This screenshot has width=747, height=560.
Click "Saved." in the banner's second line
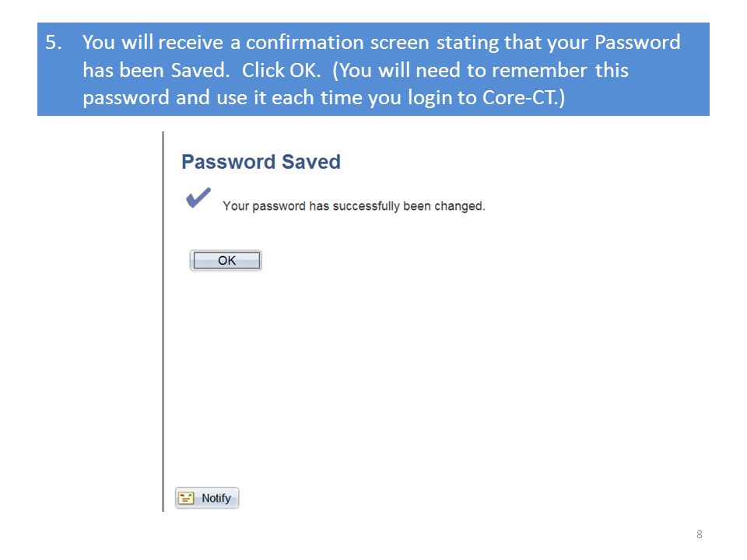pyautogui.click(x=200, y=71)
